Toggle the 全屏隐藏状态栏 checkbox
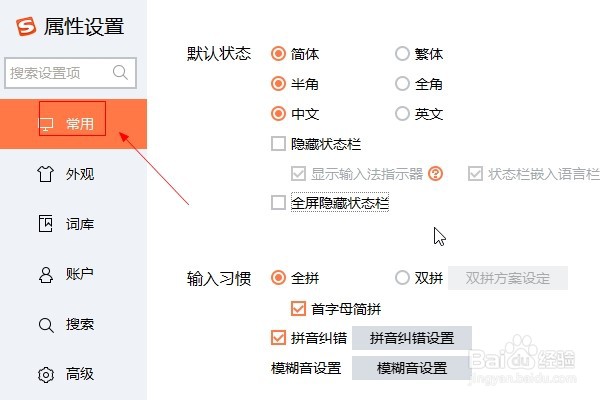The image size is (611, 400). [x=279, y=203]
